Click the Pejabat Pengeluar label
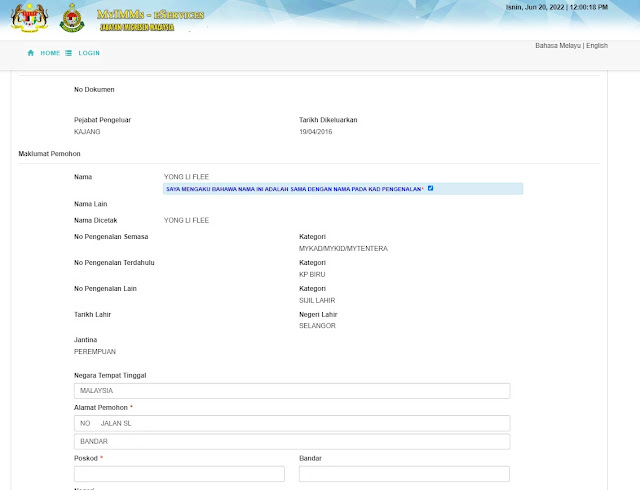Image resolution: width=640 pixels, height=490 pixels. (x=102, y=120)
